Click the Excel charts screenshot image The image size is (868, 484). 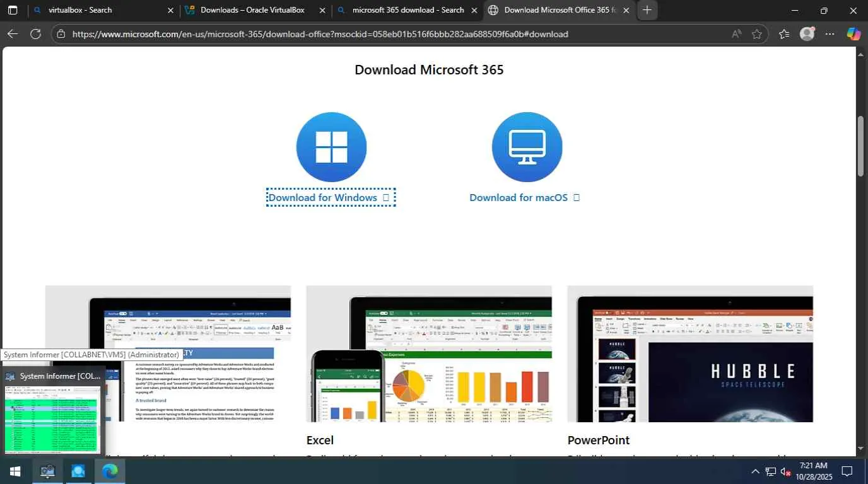[x=429, y=354]
